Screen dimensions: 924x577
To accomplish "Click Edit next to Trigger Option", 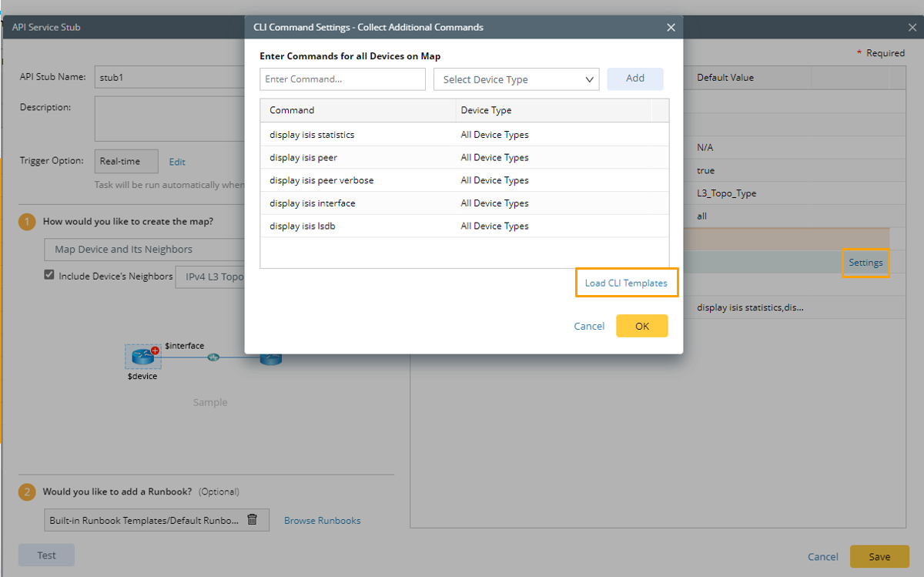I will pos(177,162).
